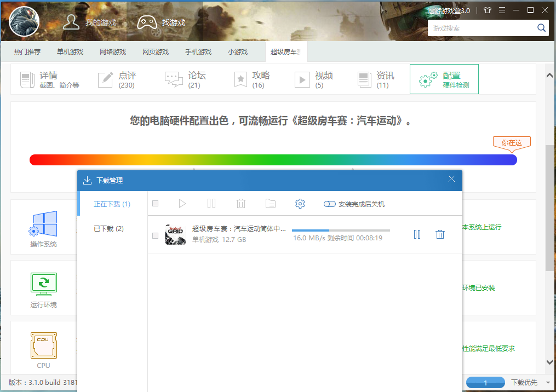
Task: Open 我的游戏 (My Games) section
Action: (x=90, y=22)
